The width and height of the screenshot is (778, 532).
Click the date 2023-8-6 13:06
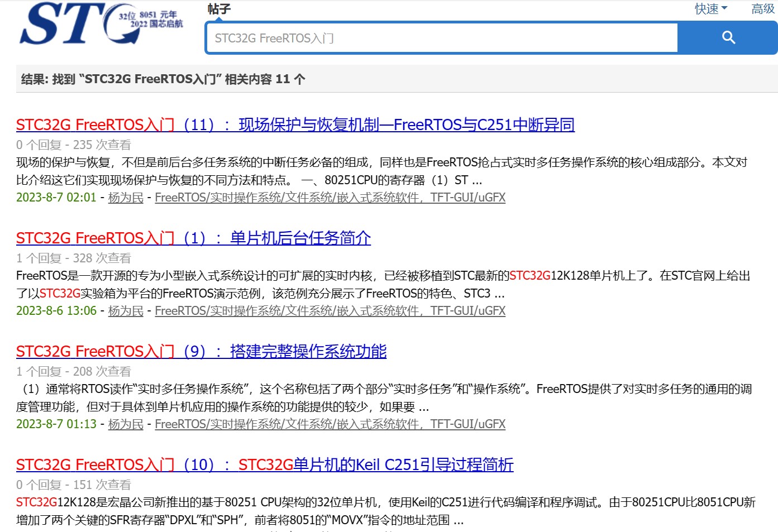coord(56,311)
